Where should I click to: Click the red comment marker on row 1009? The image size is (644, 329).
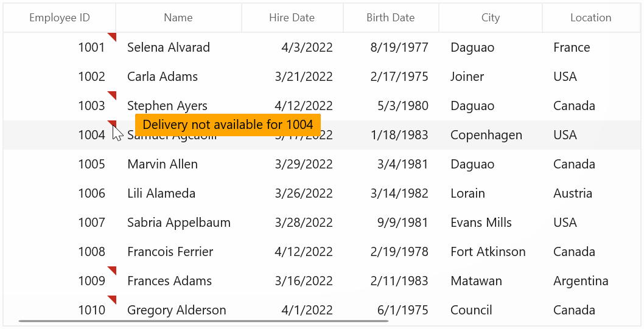113,270
